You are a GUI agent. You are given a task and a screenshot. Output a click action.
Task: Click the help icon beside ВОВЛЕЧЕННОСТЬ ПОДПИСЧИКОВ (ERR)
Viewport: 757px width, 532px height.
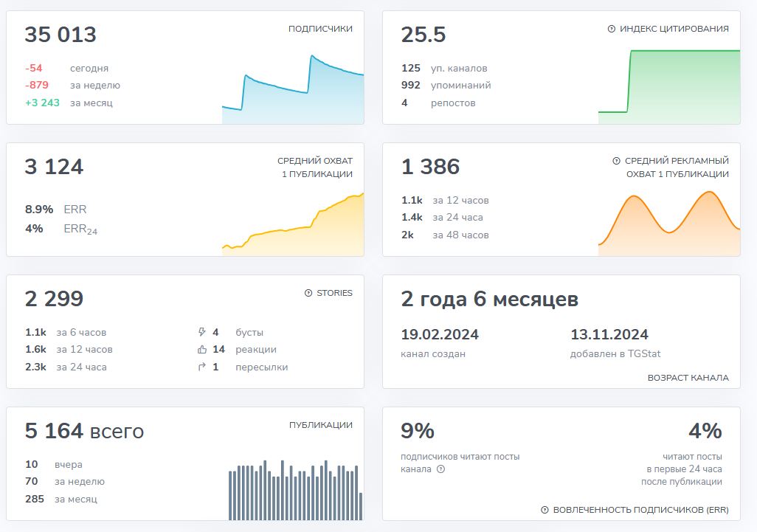click(545, 510)
